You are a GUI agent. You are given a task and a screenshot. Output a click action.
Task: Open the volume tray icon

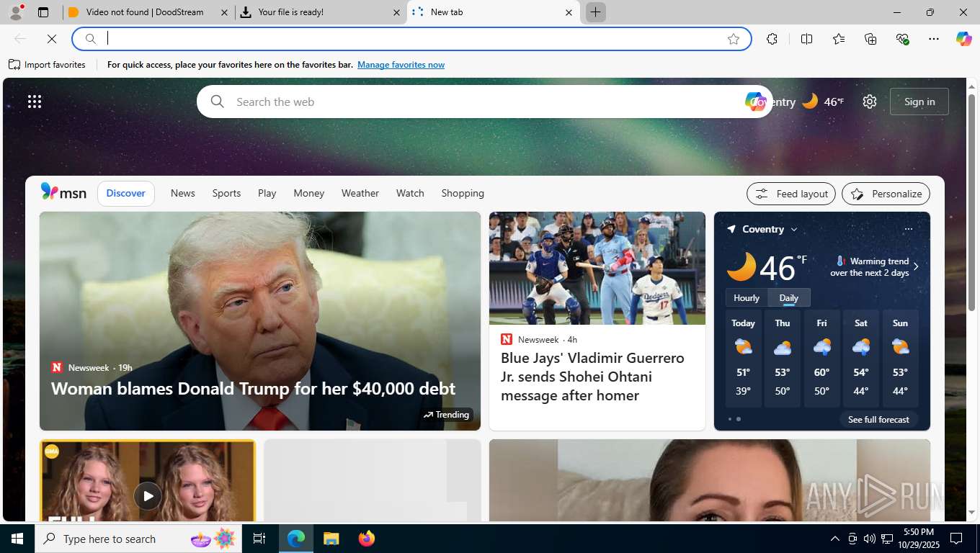[869, 539]
